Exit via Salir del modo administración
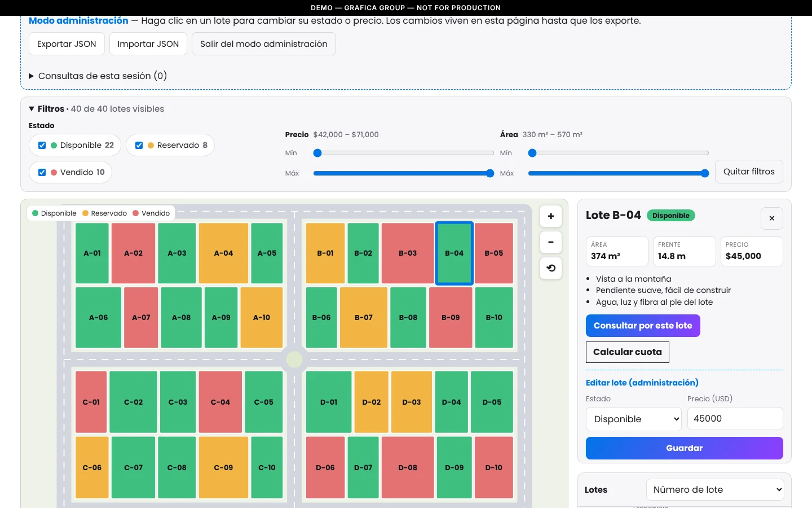 point(264,44)
